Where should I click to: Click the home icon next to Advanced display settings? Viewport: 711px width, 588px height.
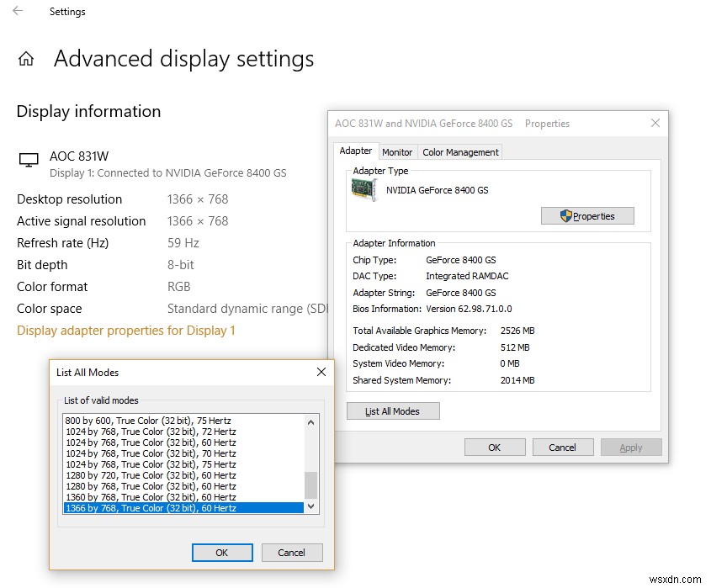click(26, 59)
